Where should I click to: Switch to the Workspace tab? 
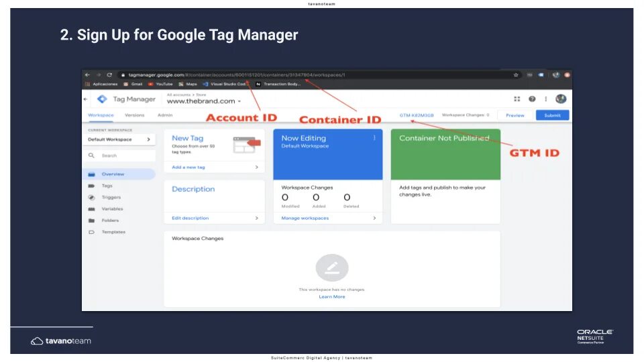pos(101,115)
